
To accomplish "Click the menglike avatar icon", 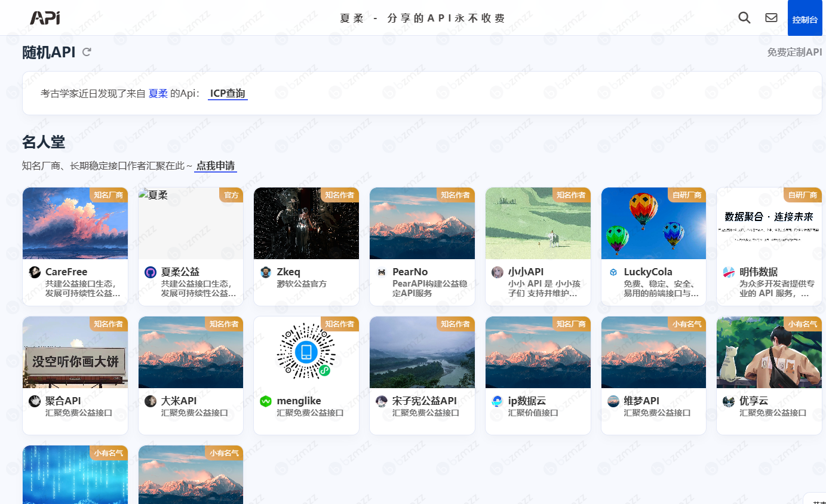I will [266, 401].
